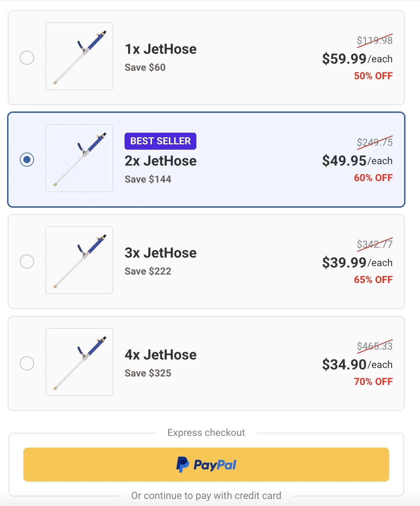Click the 3x JetHose title
This screenshot has width=420, height=506.
pyautogui.click(x=161, y=253)
